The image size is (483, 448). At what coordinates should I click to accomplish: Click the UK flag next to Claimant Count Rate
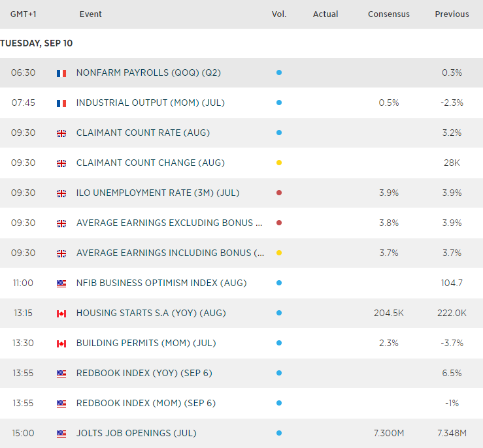click(61, 133)
